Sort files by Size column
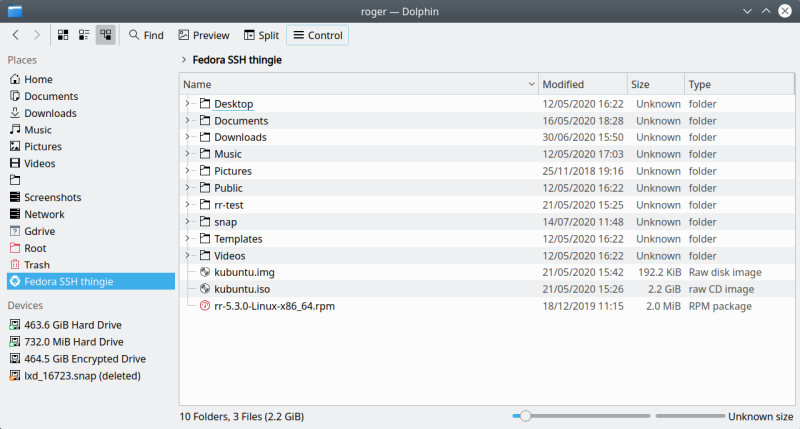This screenshot has height=429, width=800. pos(654,85)
